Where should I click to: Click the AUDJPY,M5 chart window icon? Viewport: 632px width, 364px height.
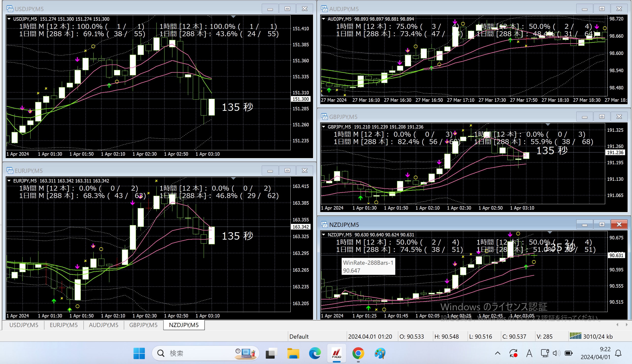coord(324,9)
